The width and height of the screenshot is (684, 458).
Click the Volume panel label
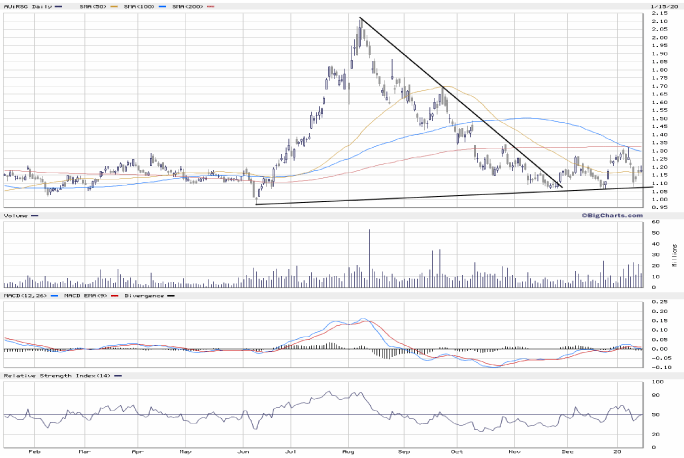(15, 215)
